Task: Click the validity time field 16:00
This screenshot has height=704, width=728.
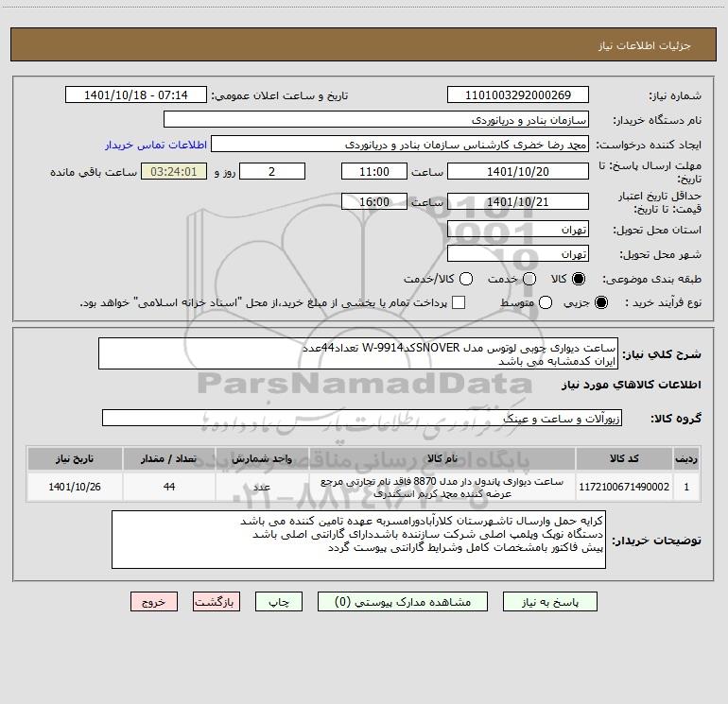Action: pyautogui.click(x=374, y=201)
